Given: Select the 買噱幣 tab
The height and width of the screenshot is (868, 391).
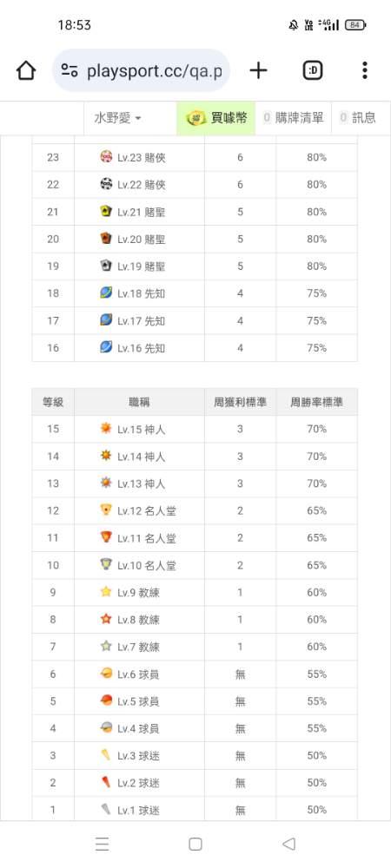Looking at the screenshot, I should (216, 118).
